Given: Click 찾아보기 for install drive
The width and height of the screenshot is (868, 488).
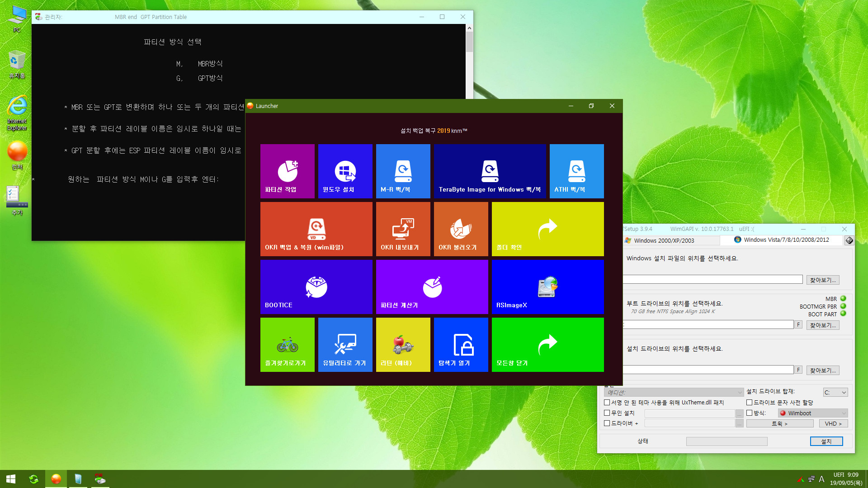Looking at the screenshot, I should click(823, 371).
